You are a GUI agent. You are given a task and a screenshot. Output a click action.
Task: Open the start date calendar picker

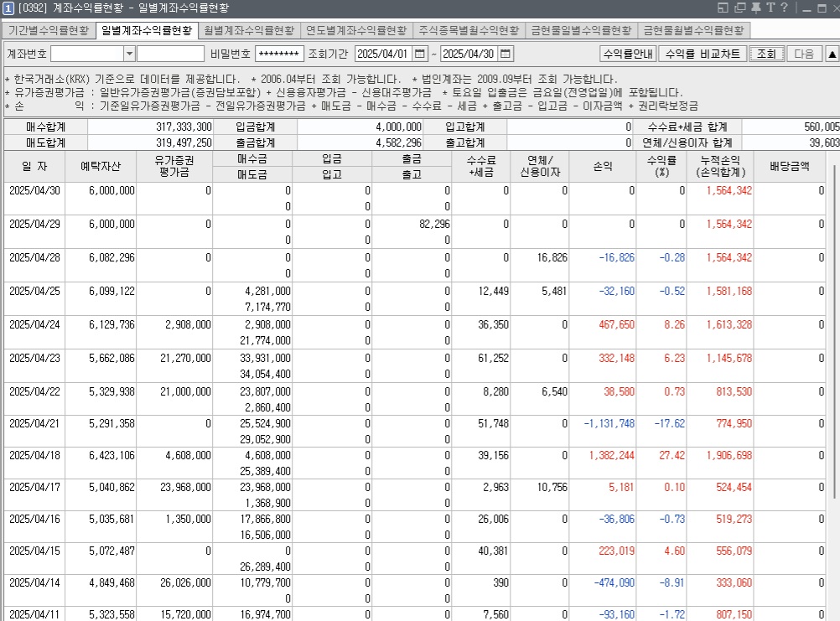[x=420, y=54]
